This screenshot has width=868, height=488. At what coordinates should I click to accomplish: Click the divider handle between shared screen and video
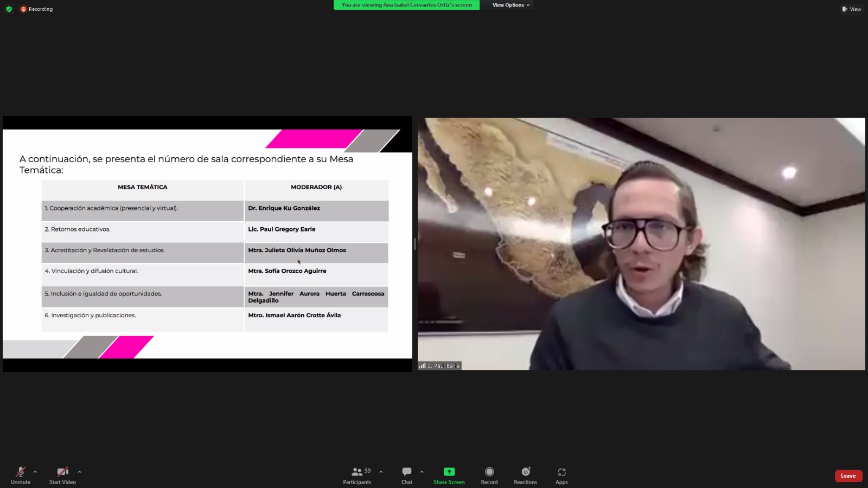(415, 244)
